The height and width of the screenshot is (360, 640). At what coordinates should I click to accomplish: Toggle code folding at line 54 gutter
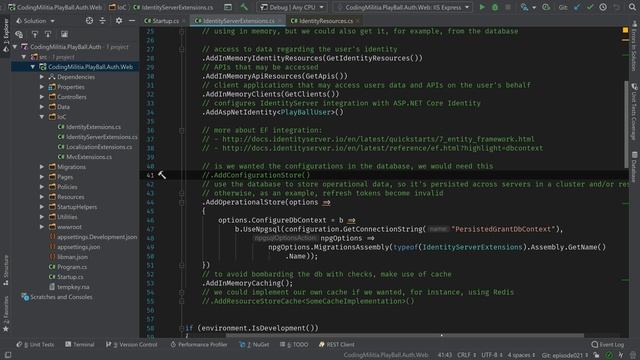pos(182,292)
